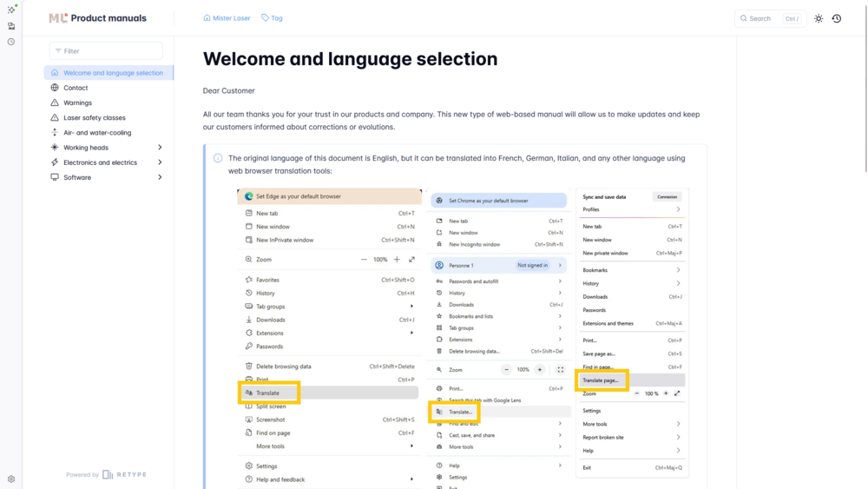This screenshot has width=868, height=489.
Task: Expand the Electronics and electrics chevron
Action: click(160, 162)
